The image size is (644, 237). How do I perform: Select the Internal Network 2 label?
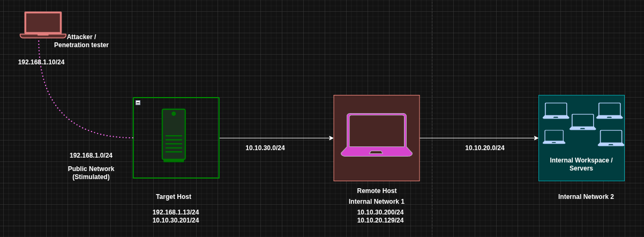[586, 197]
